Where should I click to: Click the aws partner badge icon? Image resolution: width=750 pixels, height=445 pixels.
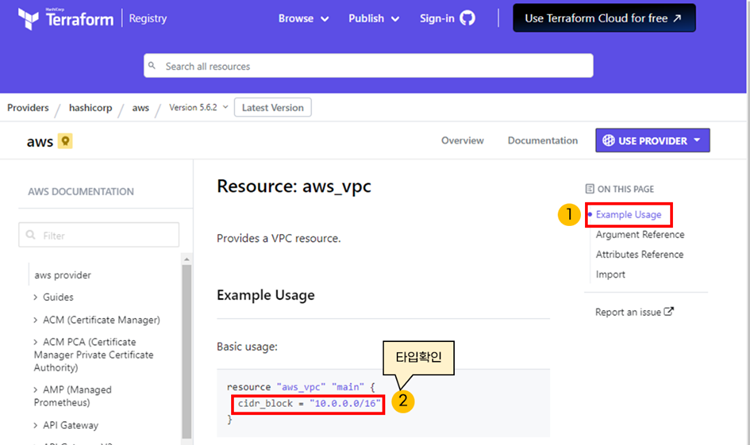(65, 141)
